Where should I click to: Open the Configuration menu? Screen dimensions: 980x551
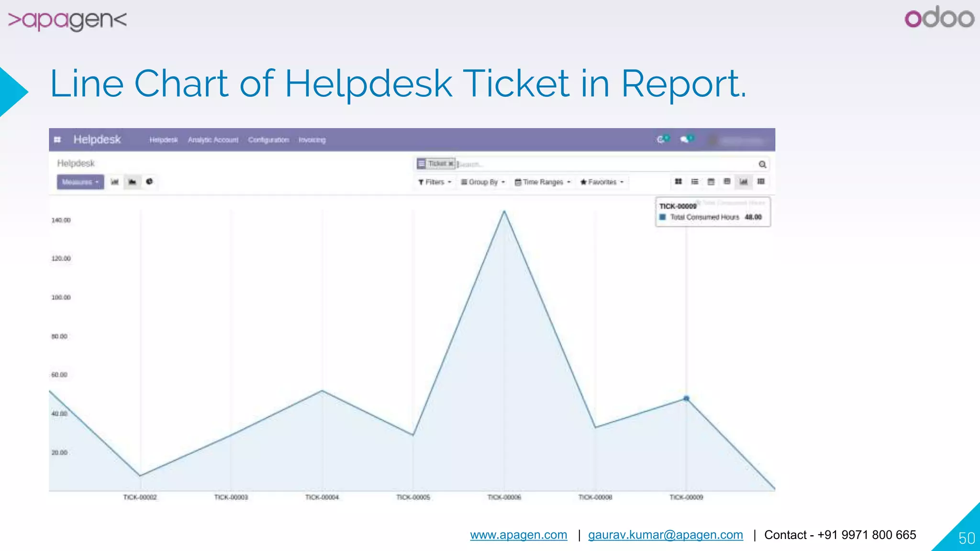click(268, 140)
